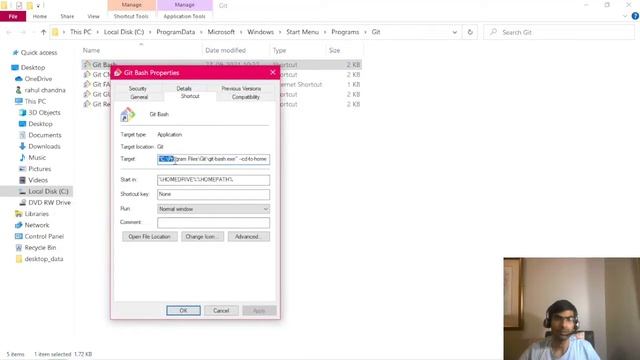Click Microsoft in address breadcrumb
This screenshot has height=360, width=640.
point(221,32)
